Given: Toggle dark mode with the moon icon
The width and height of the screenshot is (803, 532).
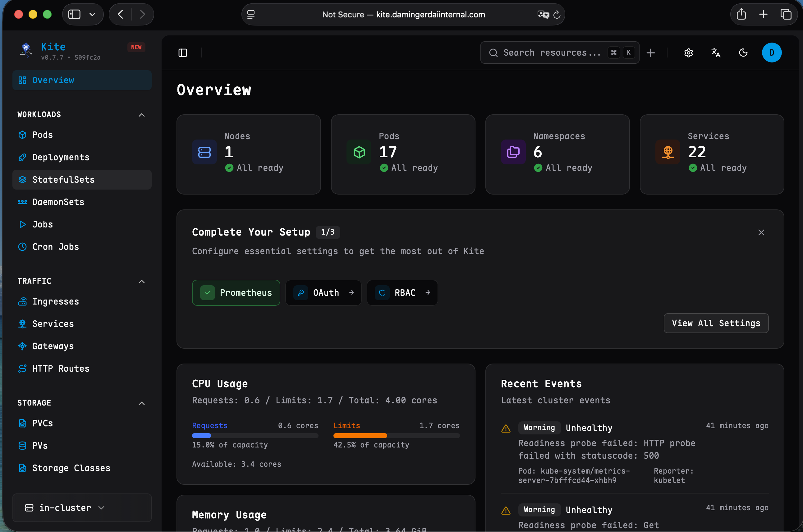Looking at the screenshot, I should (743, 53).
